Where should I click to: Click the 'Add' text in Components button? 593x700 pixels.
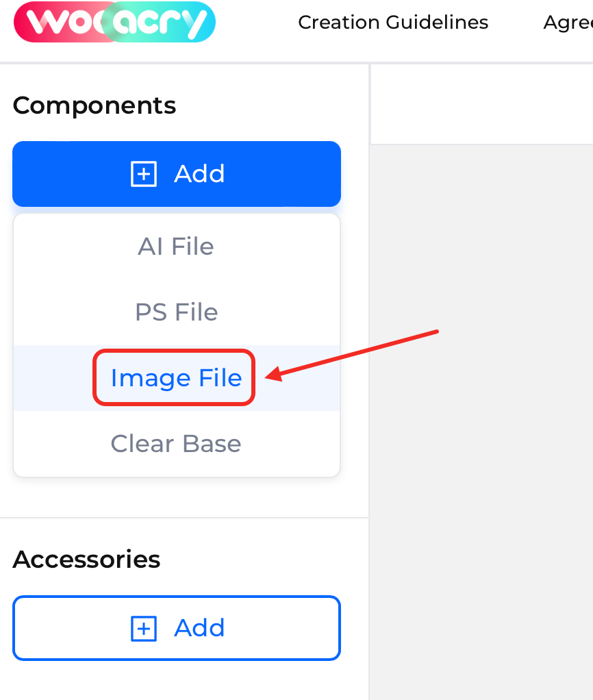[x=199, y=174]
